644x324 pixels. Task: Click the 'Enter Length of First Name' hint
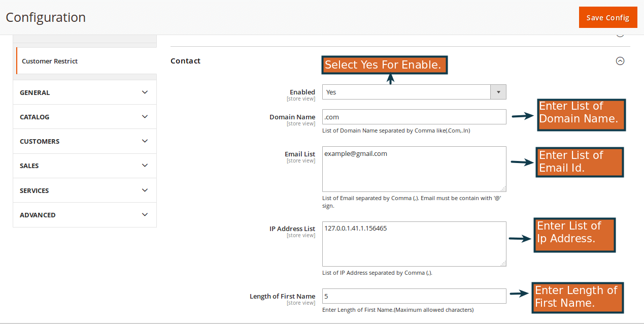[x=398, y=310]
